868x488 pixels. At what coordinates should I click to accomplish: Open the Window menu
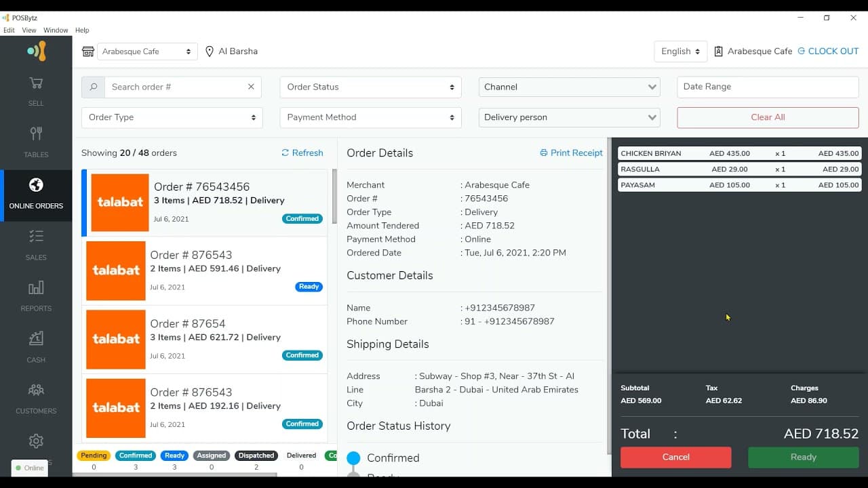tap(56, 30)
